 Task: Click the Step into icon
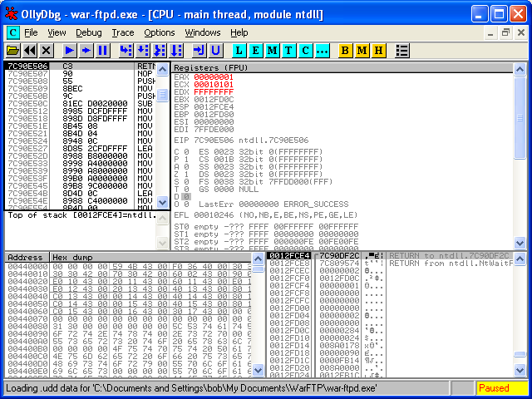[x=126, y=51]
